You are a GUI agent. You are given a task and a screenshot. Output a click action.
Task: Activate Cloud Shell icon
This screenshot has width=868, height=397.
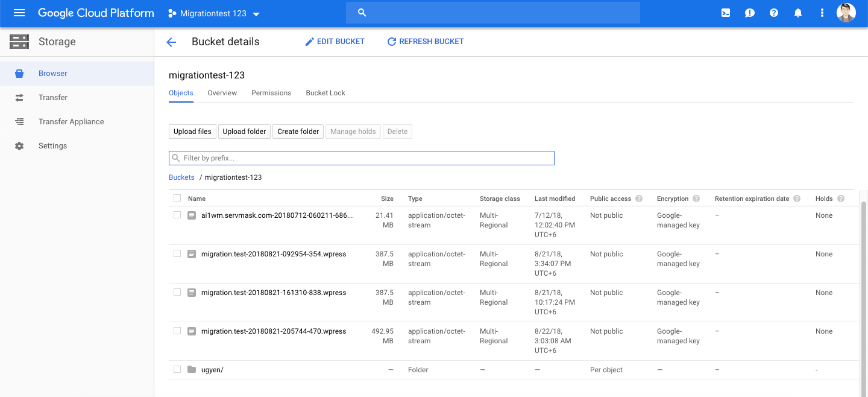[x=726, y=13]
